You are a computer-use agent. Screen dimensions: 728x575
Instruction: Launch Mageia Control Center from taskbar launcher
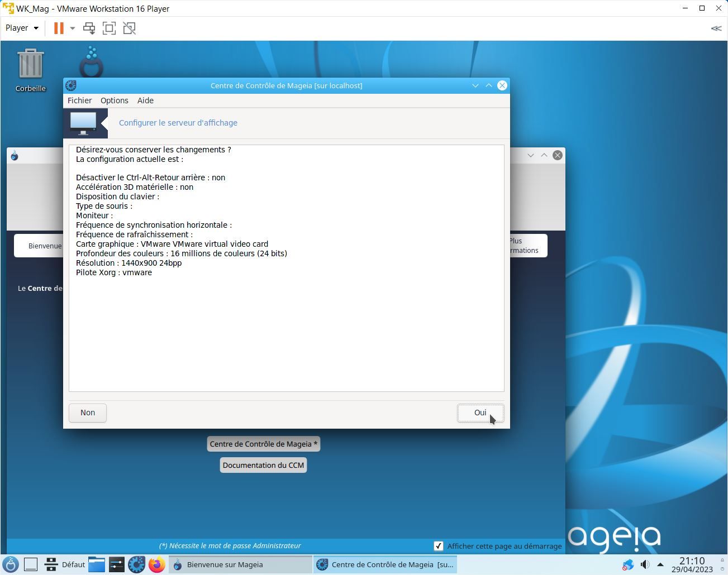tap(136, 564)
